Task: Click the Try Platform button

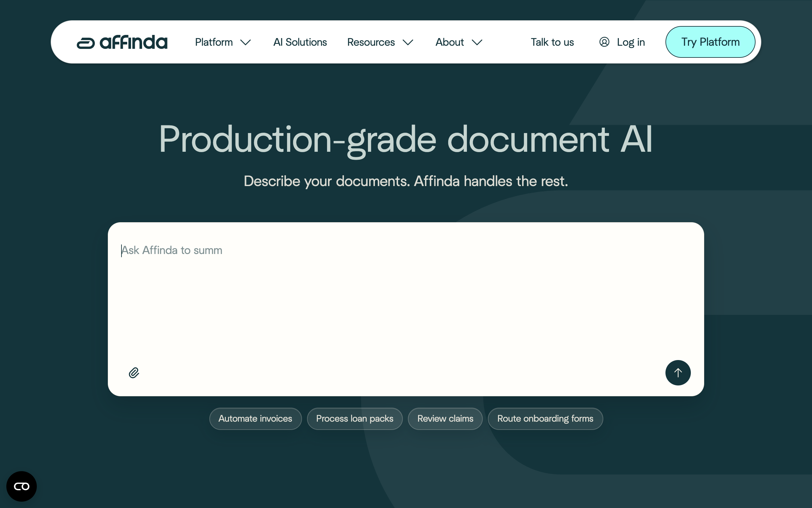Action: [710, 42]
